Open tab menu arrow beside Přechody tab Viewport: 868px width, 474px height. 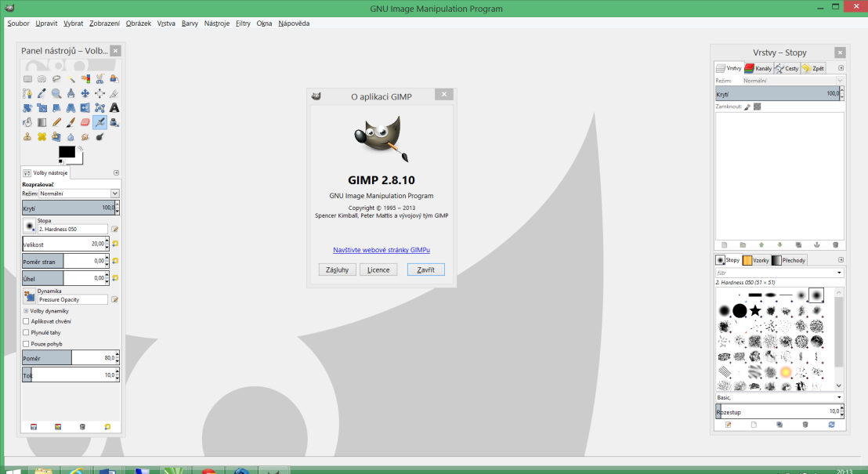click(841, 259)
